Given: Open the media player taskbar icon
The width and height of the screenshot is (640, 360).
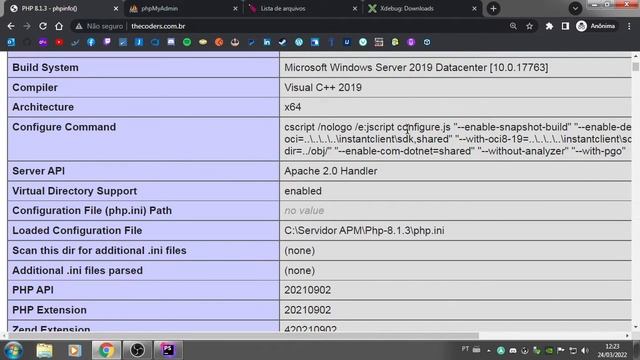Looking at the screenshot, I should click(x=75, y=350).
